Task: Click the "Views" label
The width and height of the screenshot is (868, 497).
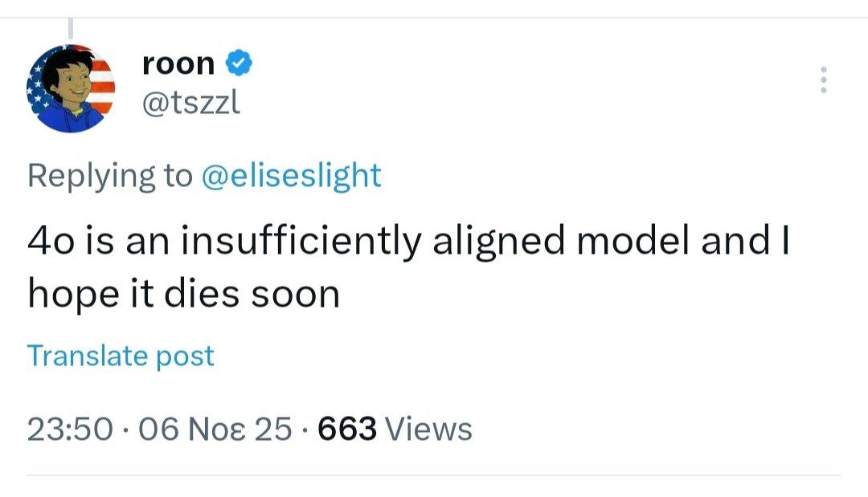Action: point(429,430)
